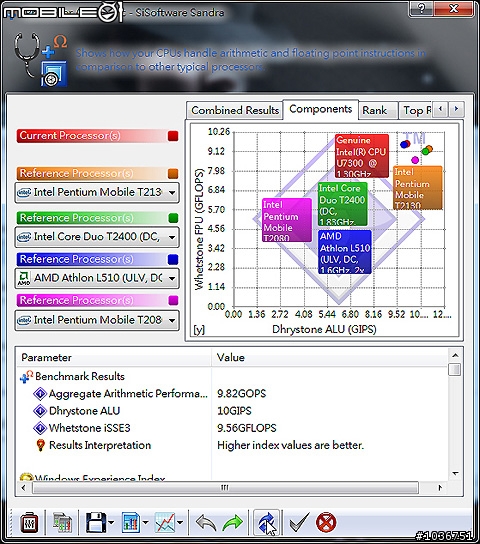Select the Benchmark Results row
This screenshot has height=544, width=480.
[232, 376]
